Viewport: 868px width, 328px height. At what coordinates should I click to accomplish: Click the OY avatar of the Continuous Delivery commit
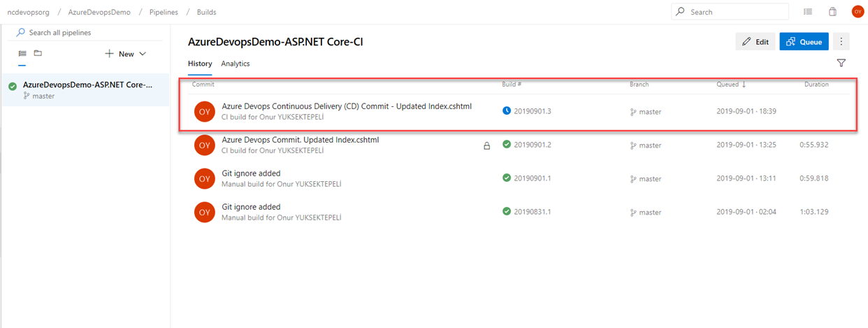tap(204, 111)
